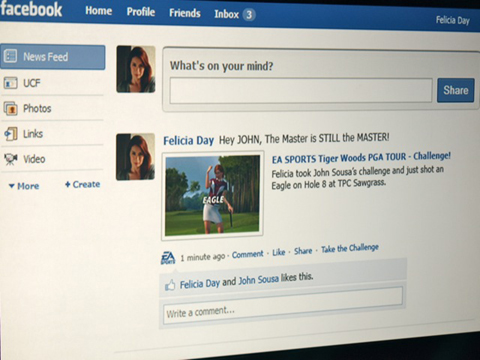Screen dimensions: 480x360
Task: Click the blue Share button
Action: point(456,90)
